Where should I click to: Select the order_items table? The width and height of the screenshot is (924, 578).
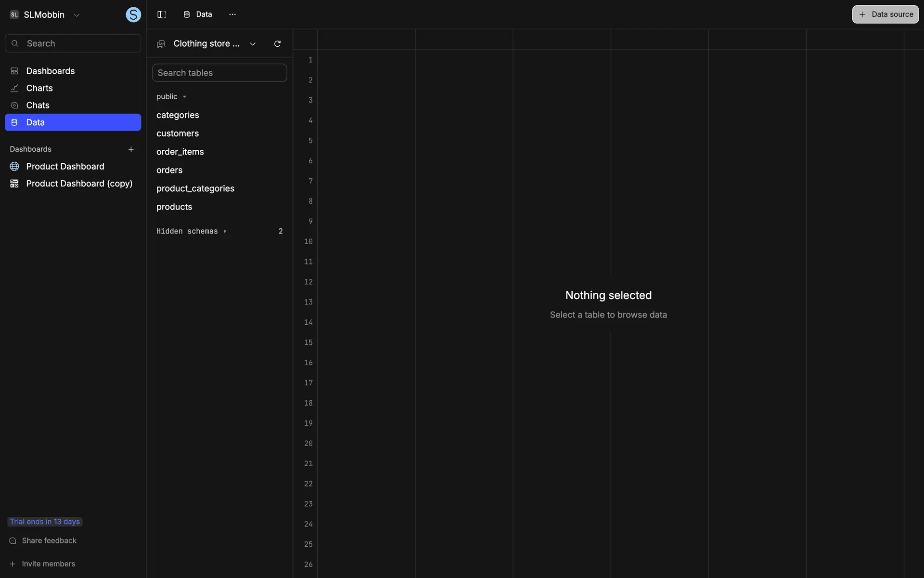[x=180, y=152]
